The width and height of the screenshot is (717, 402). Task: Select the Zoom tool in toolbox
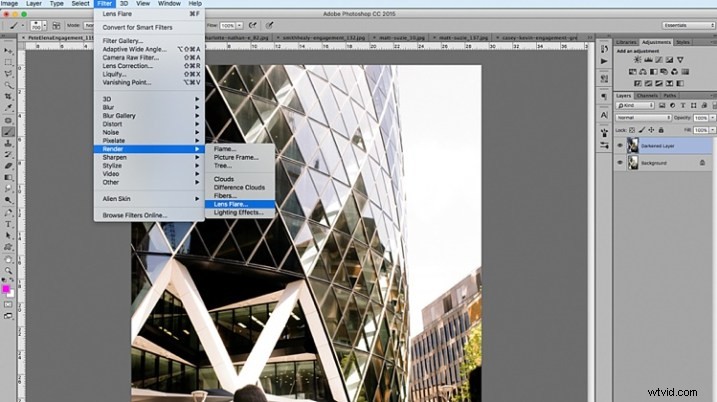(8, 271)
